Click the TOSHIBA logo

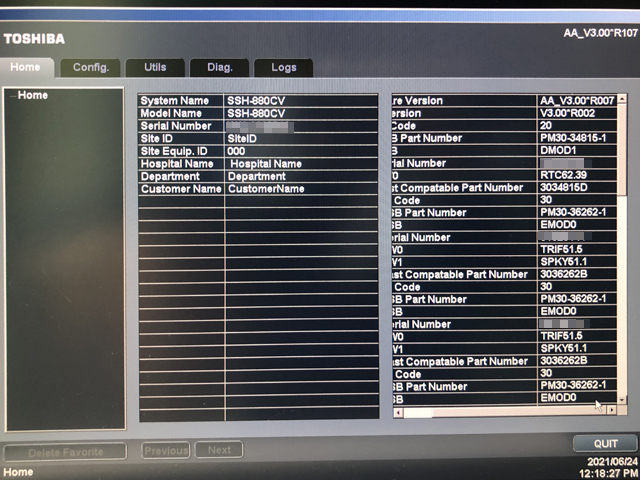coord(34,39)
